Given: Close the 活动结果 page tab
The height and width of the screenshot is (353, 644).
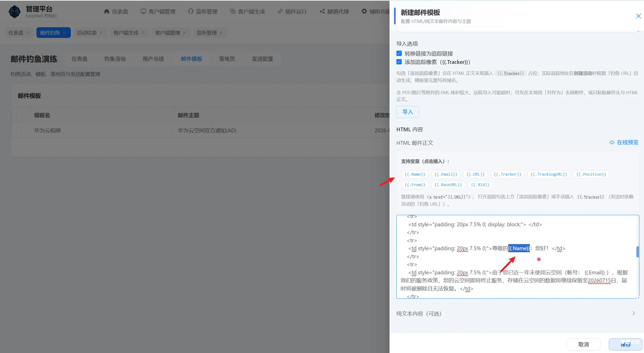Looking at the screenshot, I should coord(101,33).
